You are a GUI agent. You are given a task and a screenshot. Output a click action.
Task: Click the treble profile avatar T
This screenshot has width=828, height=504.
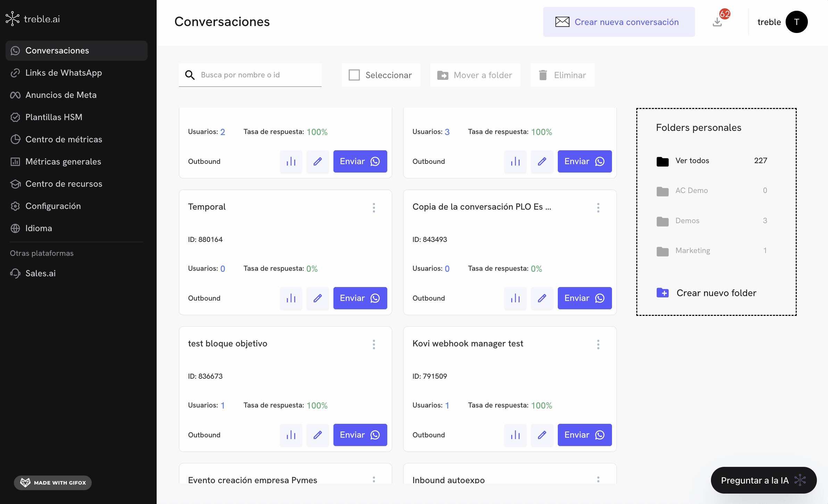coord(796,22)
